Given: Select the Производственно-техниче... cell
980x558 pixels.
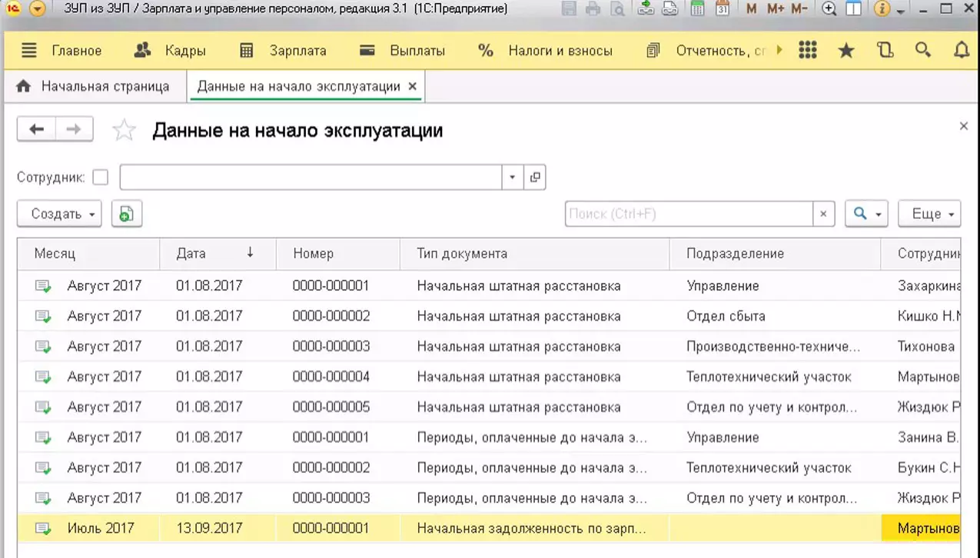Looking at the screenshot, I should [x=775, y=347].
